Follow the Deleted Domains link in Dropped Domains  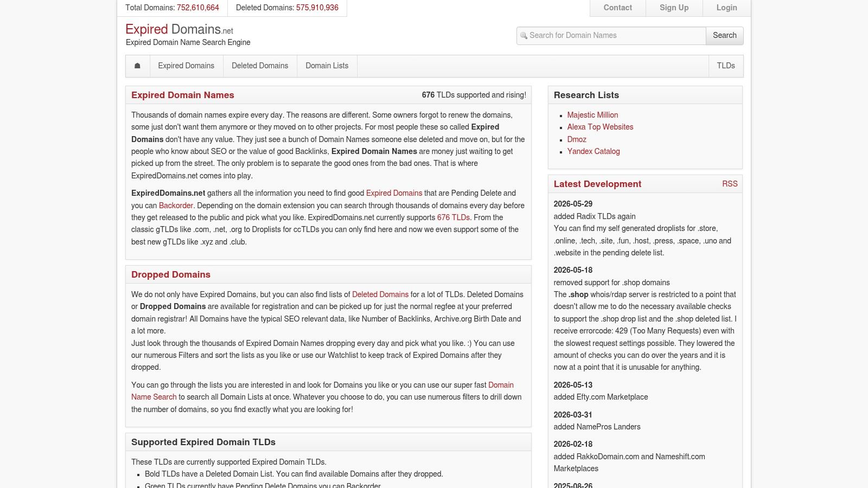coord(380,294)
